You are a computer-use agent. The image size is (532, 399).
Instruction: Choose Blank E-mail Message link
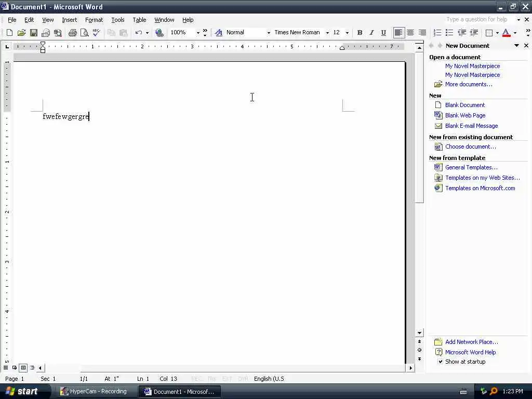click(471, 126)
